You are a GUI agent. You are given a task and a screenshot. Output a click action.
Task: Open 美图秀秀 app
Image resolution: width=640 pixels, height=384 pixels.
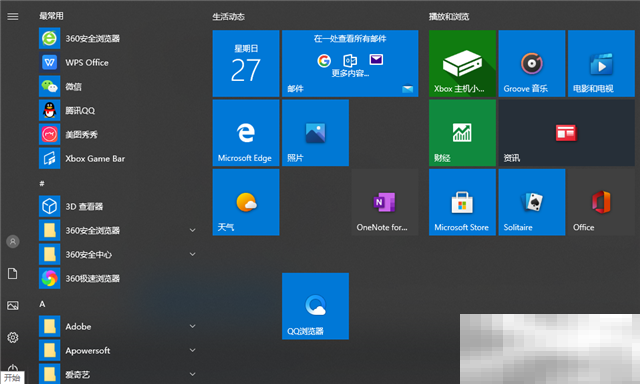coord(118,134)
